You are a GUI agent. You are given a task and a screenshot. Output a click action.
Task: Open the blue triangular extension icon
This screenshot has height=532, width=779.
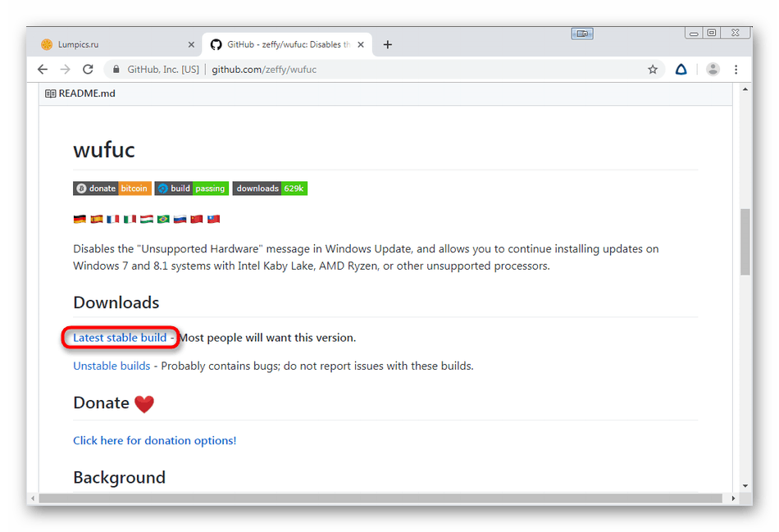[681, 70]
